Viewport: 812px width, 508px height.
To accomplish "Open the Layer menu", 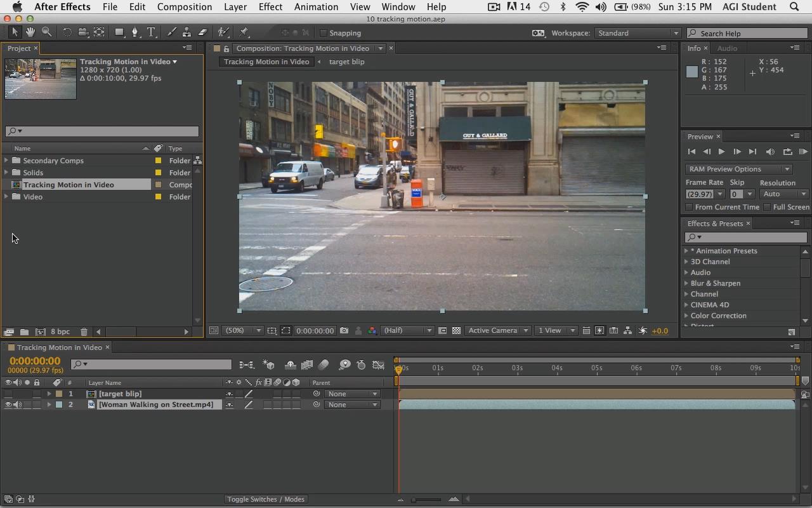I will pyautogui.click(x=235, y=7).
